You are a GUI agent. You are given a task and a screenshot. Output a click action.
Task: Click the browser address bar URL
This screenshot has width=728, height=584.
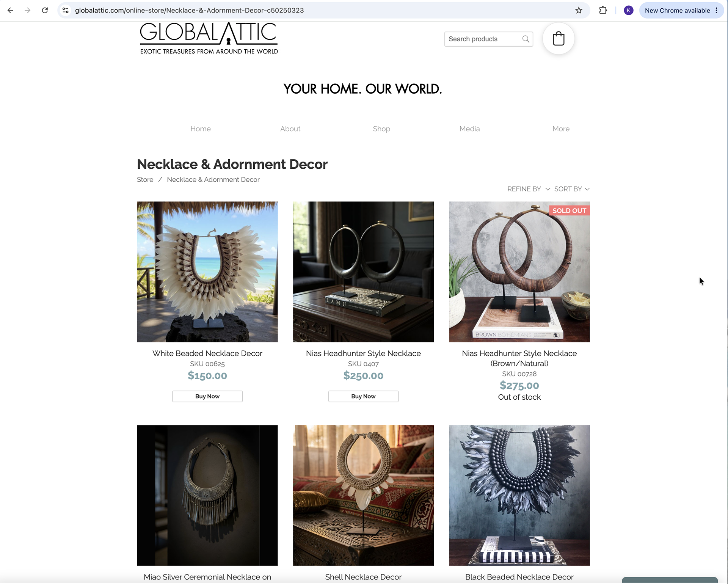189,10
